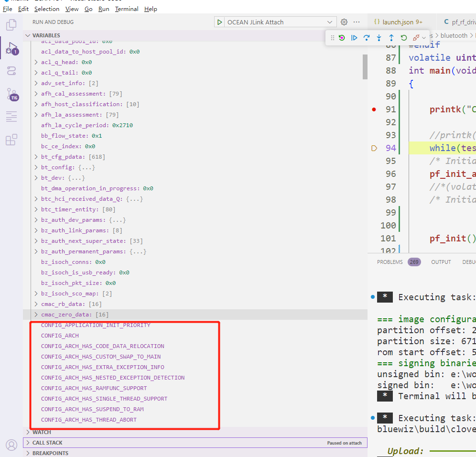Click the Continue debug icon
This screenshot has width=476, height=457.
coord(354,37)
